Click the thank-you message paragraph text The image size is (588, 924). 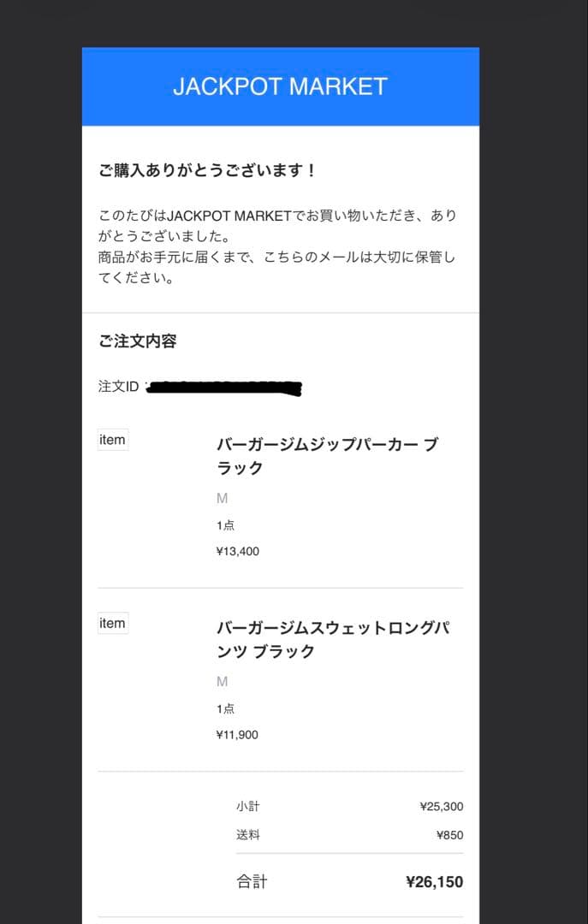(277, 247)
